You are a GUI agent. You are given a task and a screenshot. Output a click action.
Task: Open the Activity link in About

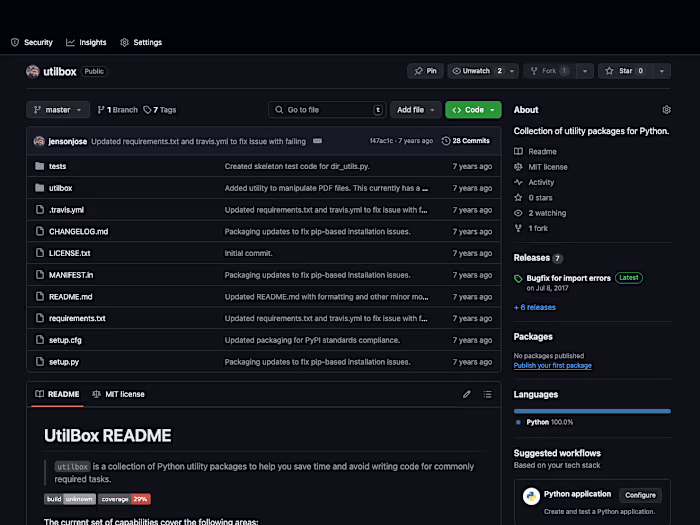coord(541,182)
